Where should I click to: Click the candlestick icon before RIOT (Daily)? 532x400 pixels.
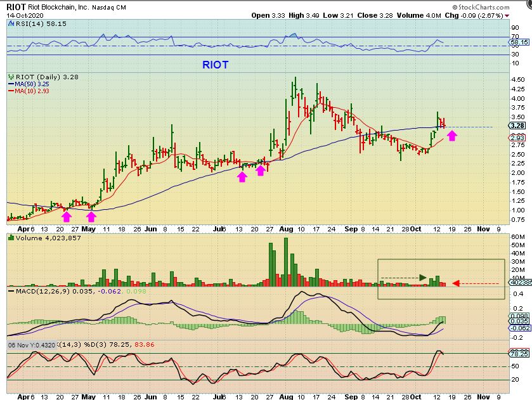tap(11, 77)
